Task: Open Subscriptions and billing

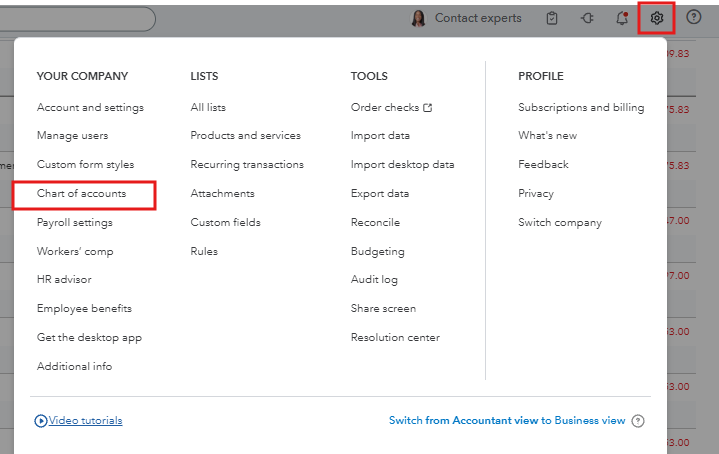Action: click(x=581, y=107)
